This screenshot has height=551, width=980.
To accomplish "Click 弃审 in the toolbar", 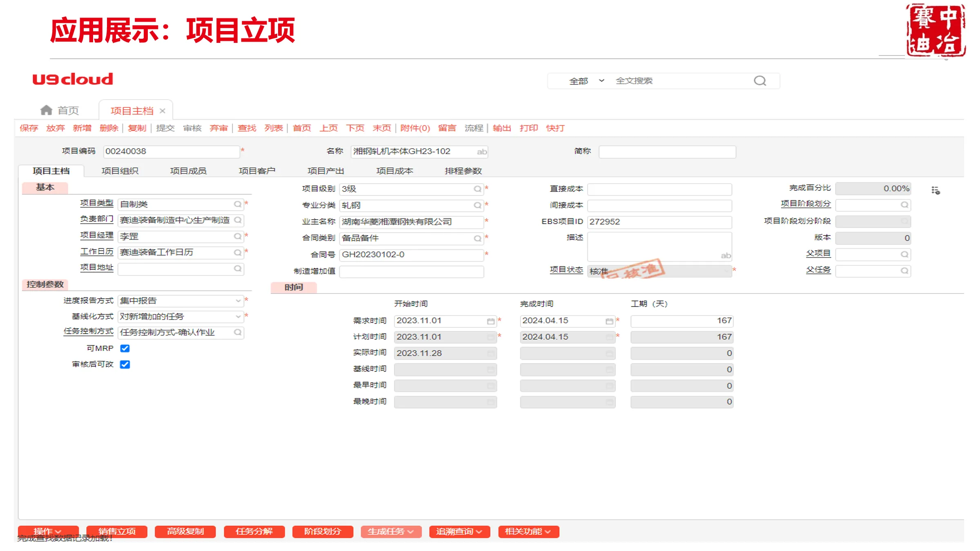I will (x=218, y=128).
